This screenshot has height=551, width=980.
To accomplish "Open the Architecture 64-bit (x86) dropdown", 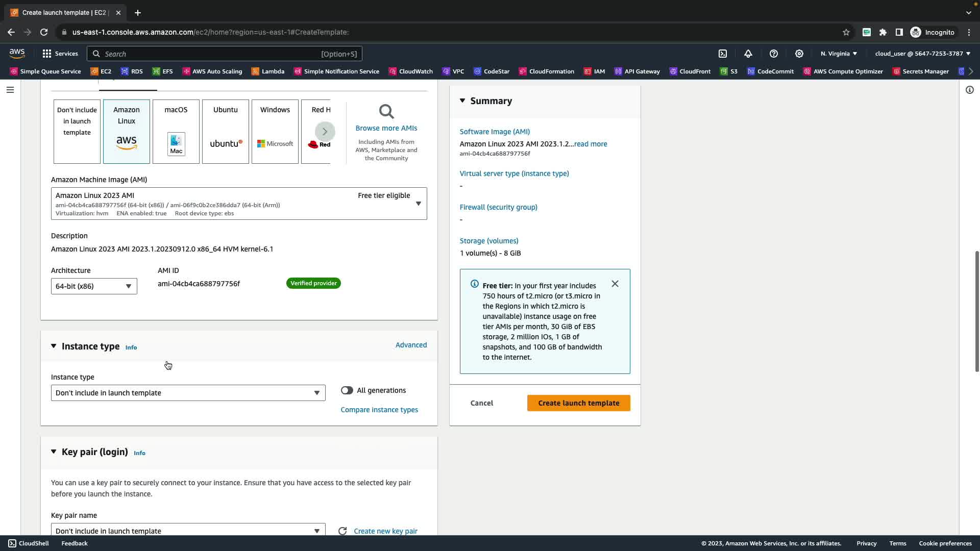I will [x=94, y=286].
